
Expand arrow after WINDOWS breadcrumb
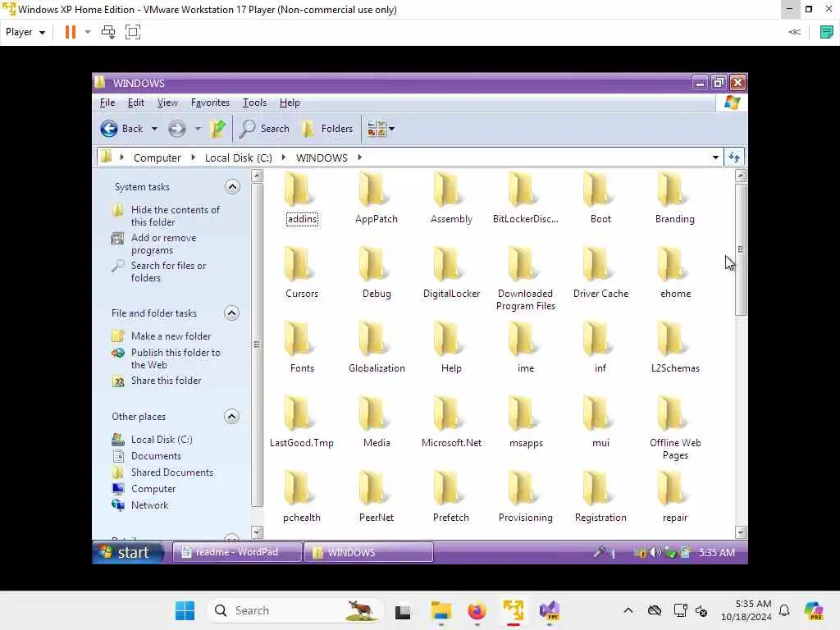[359, 157]
